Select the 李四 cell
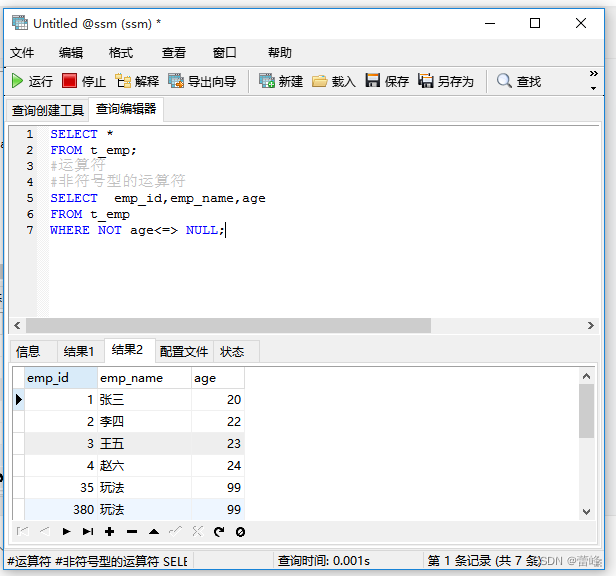The width and height of the screenshot is (616, 576). 144,422
